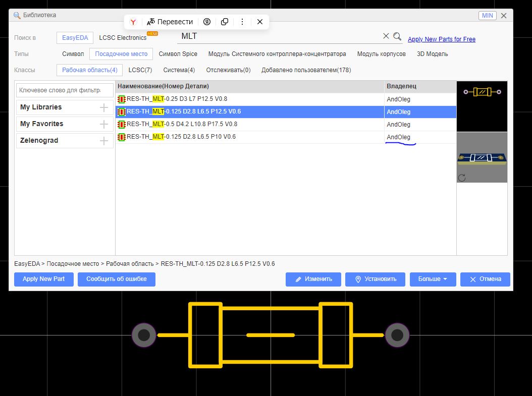Choose the Модуль корпусов type
The width and height of the screenshot is (532, 396).
pos(382,54)
